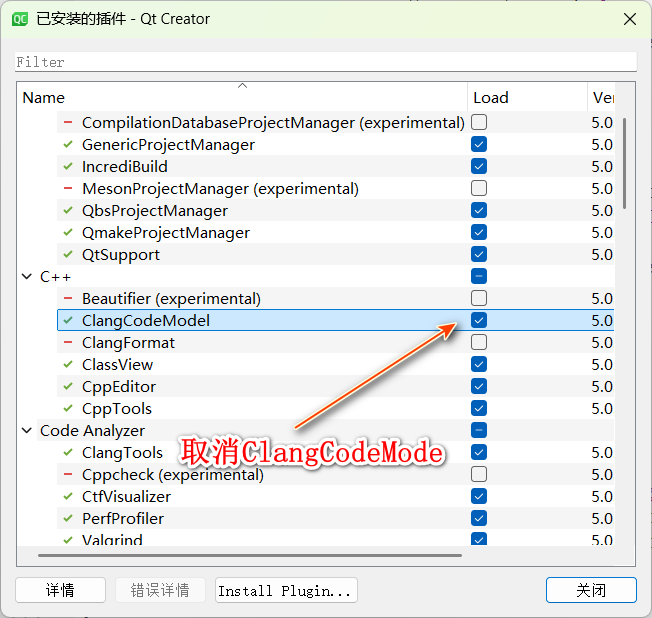Enable the ClangFormat load checkbox
652x618 pixels.
point(479,342)
